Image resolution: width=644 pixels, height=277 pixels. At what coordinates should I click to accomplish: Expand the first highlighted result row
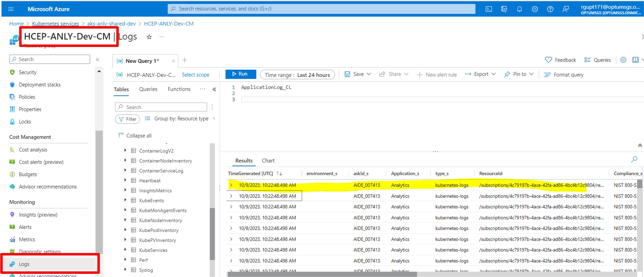point(231,185)
